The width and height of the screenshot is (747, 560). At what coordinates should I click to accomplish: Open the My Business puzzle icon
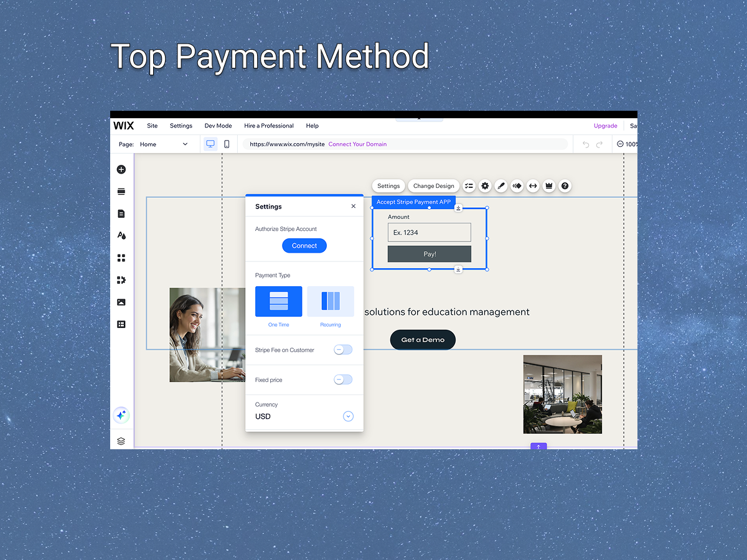[x=121, y=280]
